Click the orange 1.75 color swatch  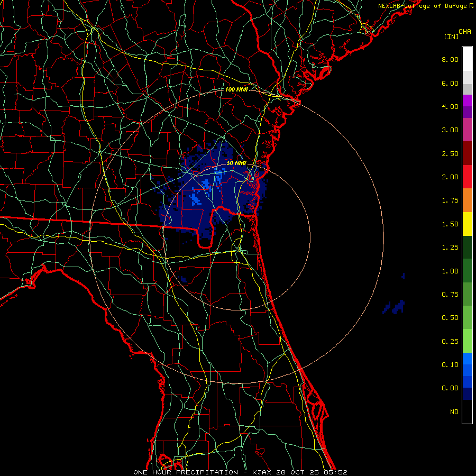pos(467,200)
